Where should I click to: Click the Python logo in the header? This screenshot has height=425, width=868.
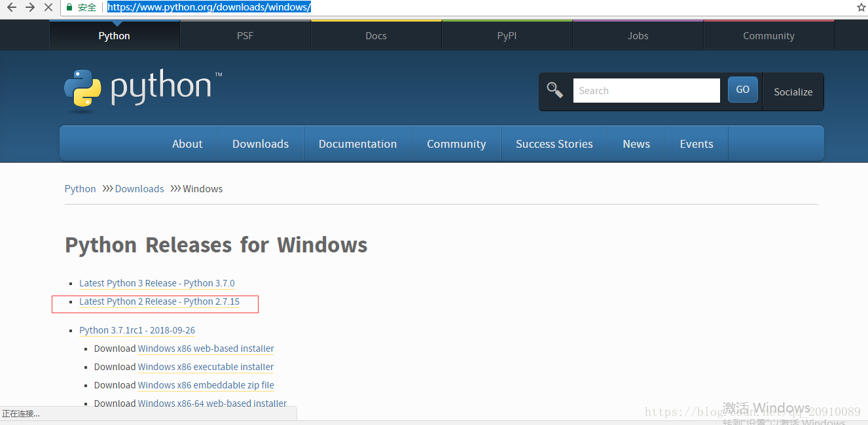143,90
